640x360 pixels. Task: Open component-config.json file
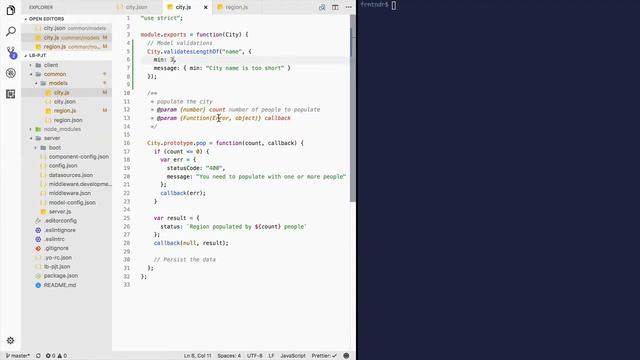coord(79,157)
